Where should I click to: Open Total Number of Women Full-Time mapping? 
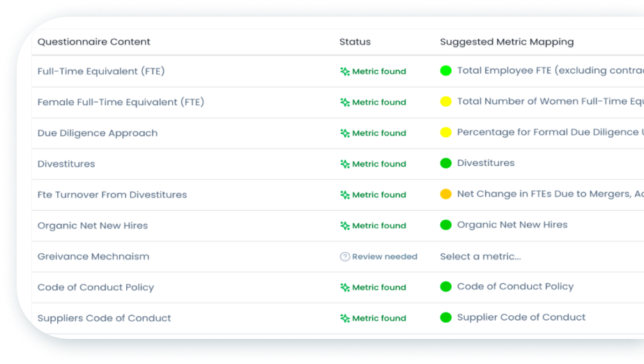[x=551, y=102]
